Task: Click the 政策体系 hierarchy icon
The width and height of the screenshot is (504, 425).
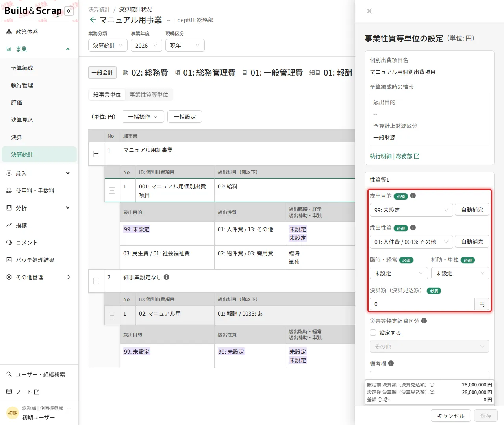Action: click(9, 32)
